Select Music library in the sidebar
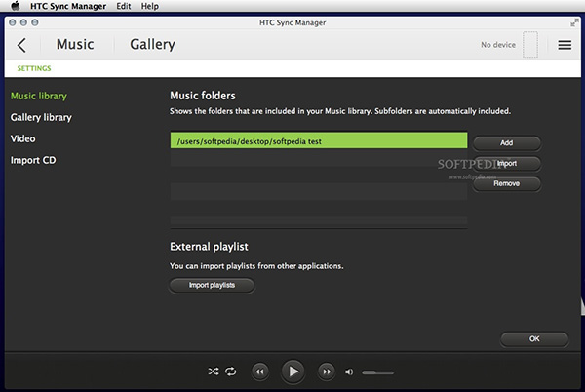This screenshot has height=392, width=585. 39,96
